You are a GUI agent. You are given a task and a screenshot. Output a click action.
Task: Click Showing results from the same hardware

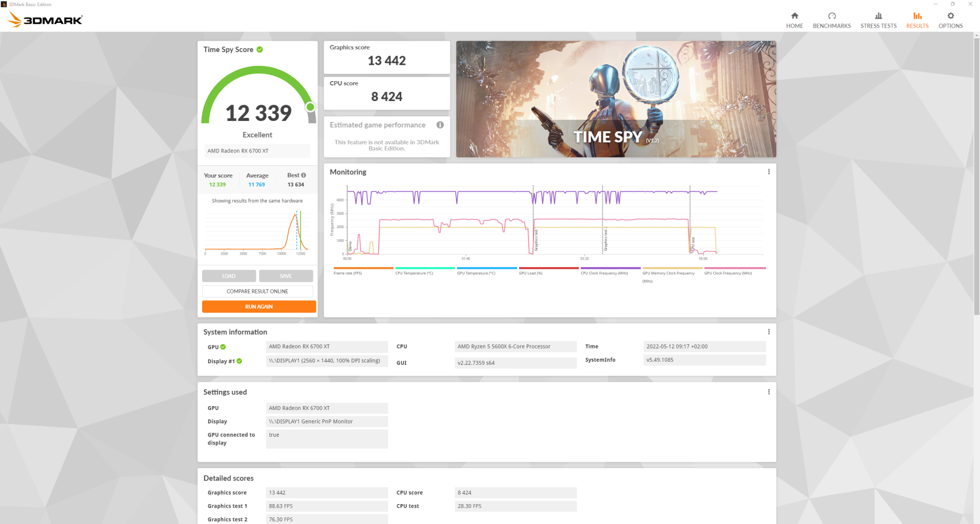[x=257, y=201]
